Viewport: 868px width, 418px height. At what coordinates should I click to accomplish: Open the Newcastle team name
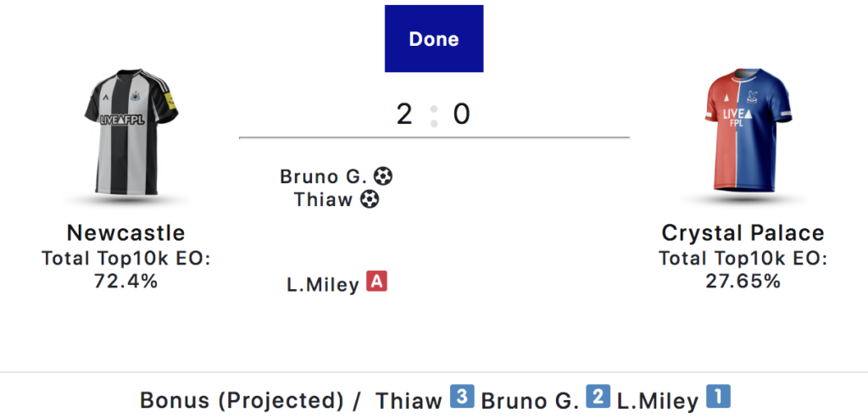(125, 233)
